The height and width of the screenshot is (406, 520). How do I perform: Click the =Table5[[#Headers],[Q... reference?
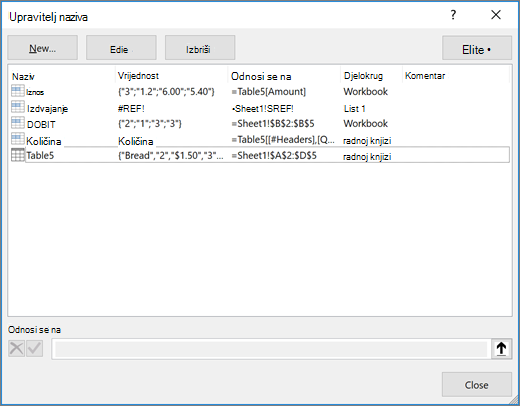[x=283, y=140]
